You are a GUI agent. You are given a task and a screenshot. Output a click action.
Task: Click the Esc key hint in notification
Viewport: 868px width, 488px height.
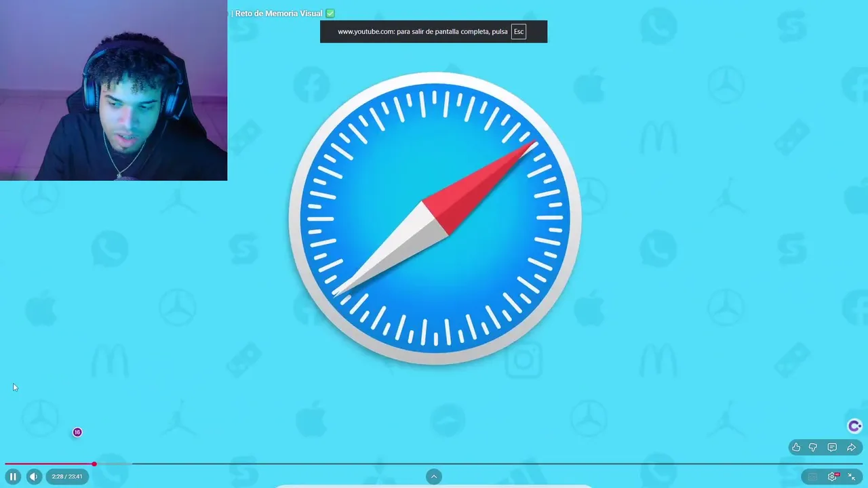coord(519,31)
